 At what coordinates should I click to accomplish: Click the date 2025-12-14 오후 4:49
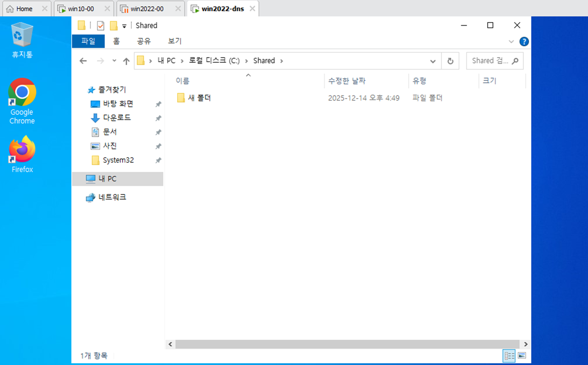click(364, 98)
